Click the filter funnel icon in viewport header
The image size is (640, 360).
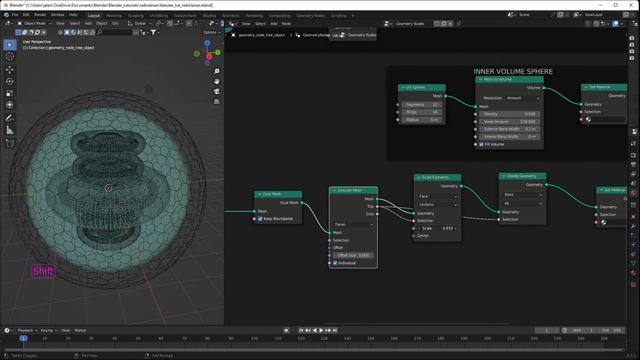[x=153, y=32]
